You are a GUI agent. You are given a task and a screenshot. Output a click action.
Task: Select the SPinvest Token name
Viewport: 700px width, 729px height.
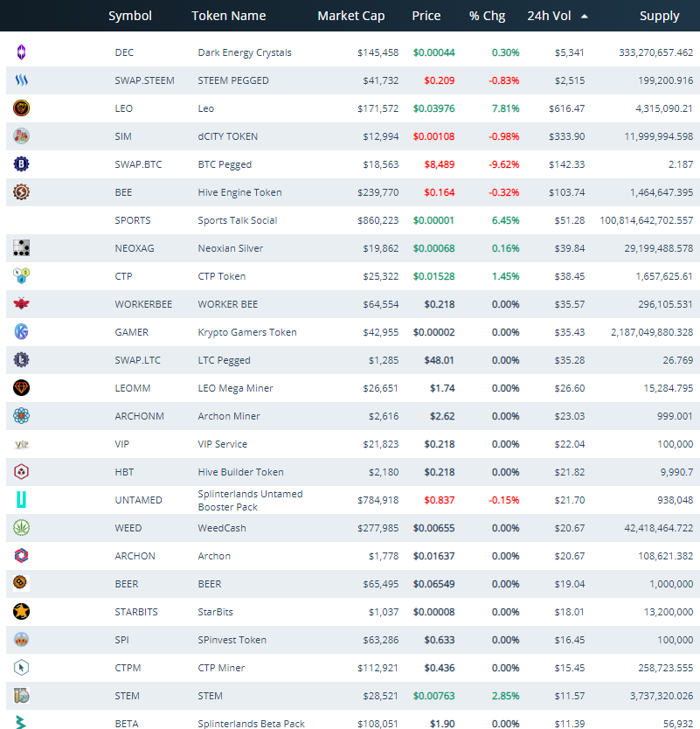[232, 640]
